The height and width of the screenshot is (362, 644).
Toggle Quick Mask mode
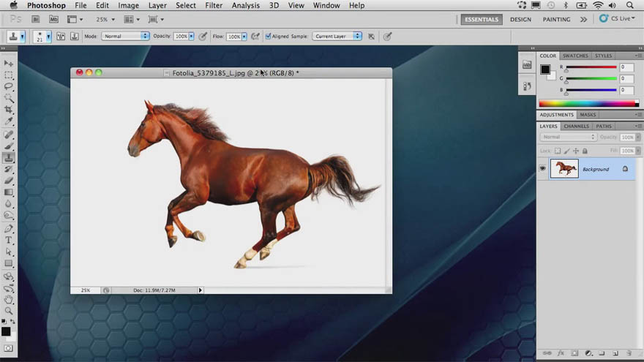click(x=8, y=348)
